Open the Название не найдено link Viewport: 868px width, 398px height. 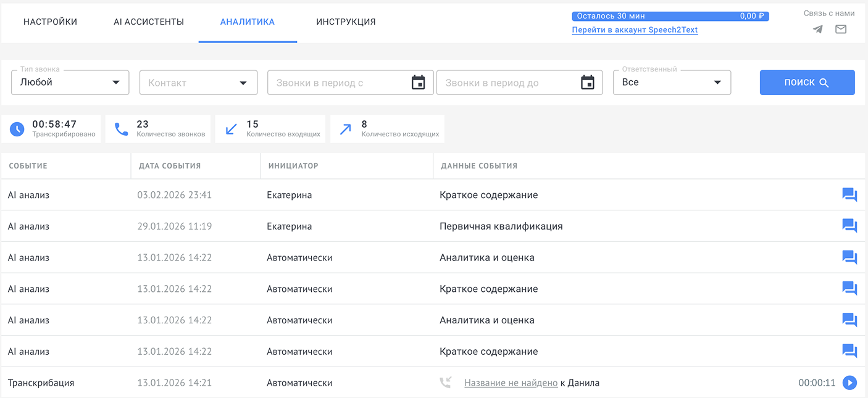tap(511, 383)
